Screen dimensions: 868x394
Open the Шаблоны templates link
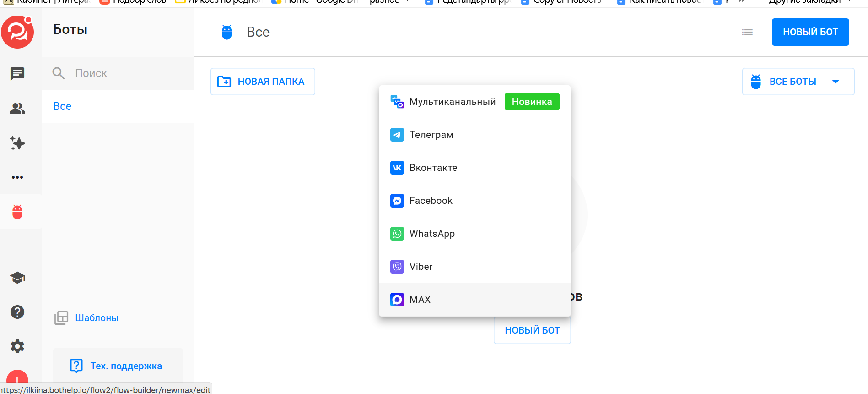(x=86, y=318)
